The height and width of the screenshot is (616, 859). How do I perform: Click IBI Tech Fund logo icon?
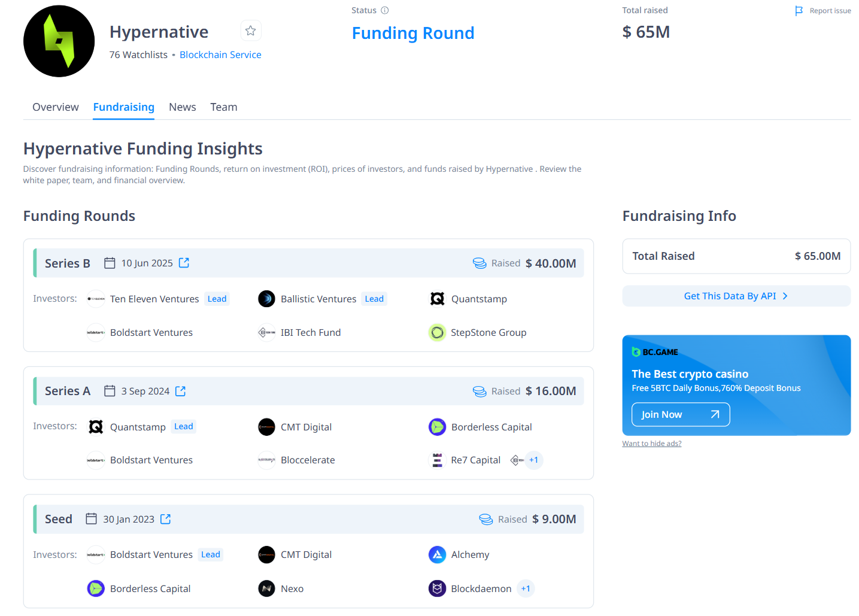[266, 332]
